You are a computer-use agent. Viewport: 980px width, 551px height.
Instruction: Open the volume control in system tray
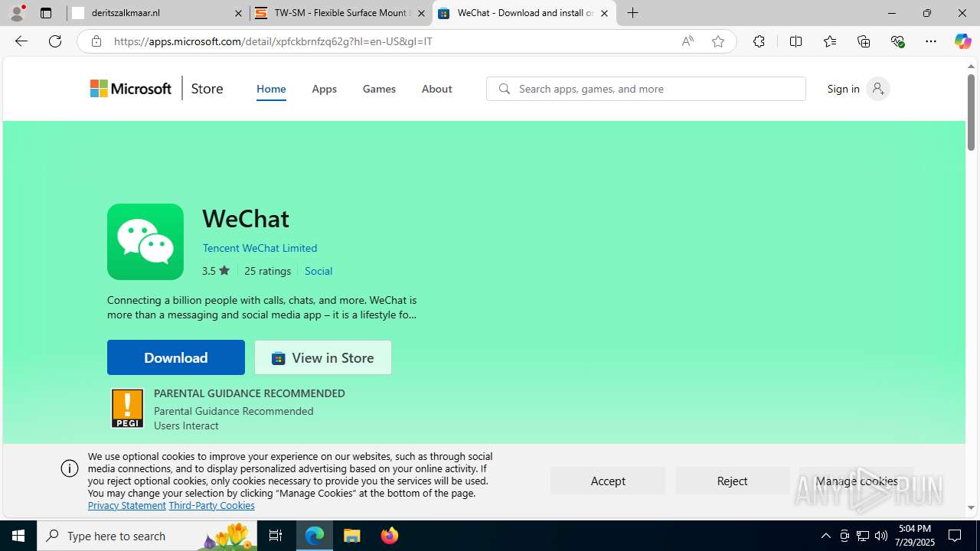coord(881,536)
